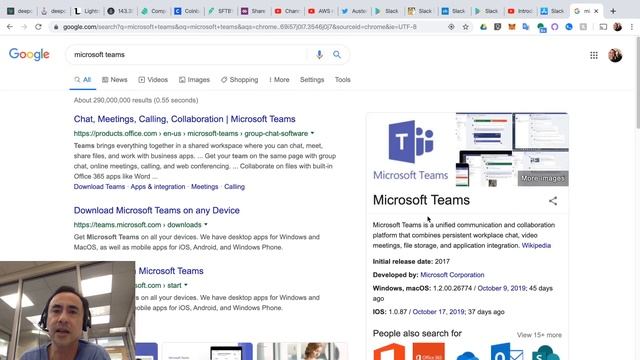Click More images in knowledge panel
Image resolution: width=640 pixels, height=360 pixels.
click(543, 178)
